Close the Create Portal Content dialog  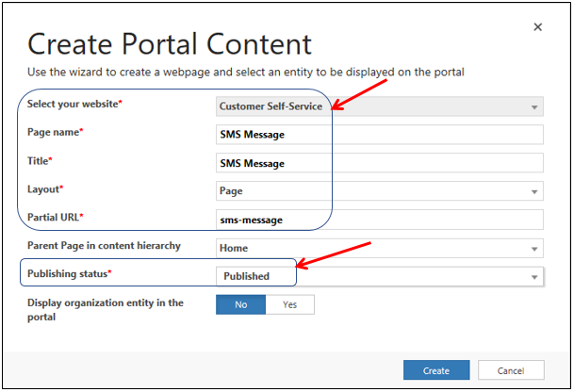(537, 27)
